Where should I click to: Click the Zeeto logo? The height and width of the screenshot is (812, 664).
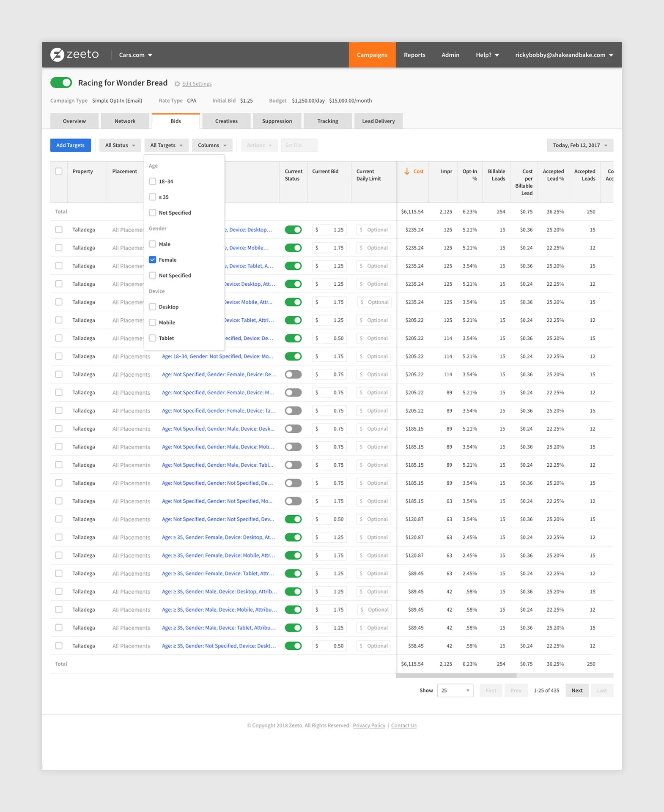point(74,55)
